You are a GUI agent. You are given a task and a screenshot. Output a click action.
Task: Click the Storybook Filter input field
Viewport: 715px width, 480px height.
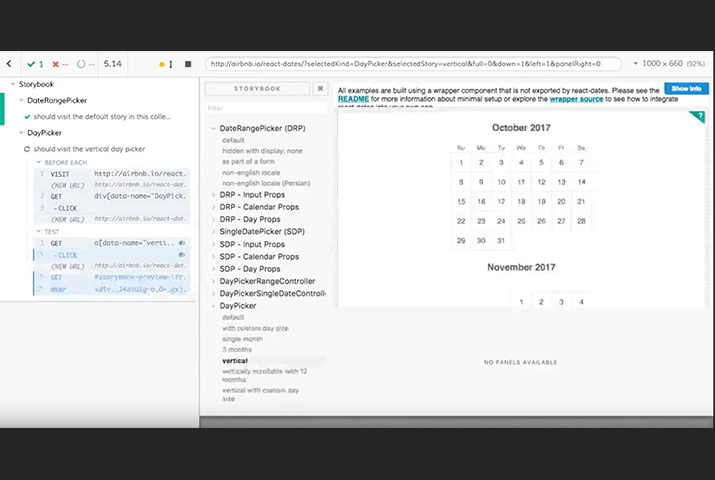tap(265, 108)
